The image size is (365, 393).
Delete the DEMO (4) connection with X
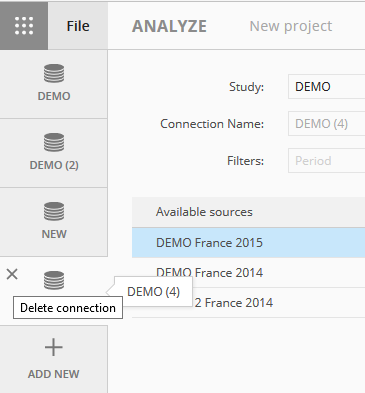(x=12, y=274)
